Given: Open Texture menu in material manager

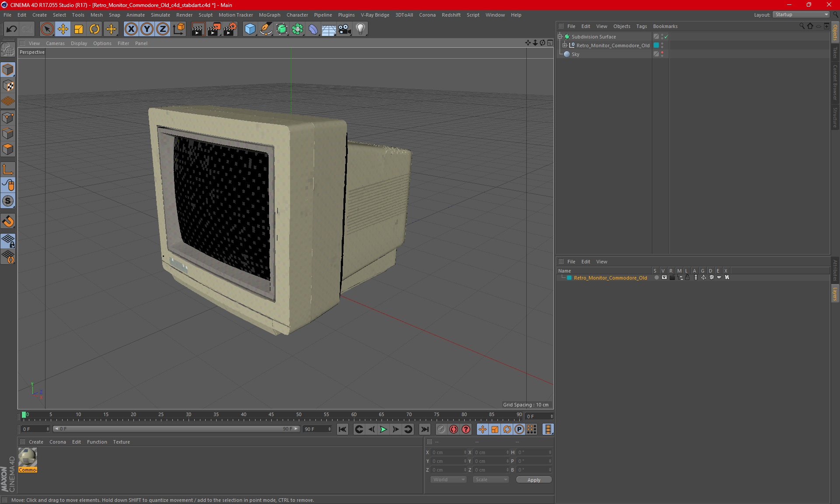Looking at the screenshot, I should pyautogui.click(x=121, y=442).
